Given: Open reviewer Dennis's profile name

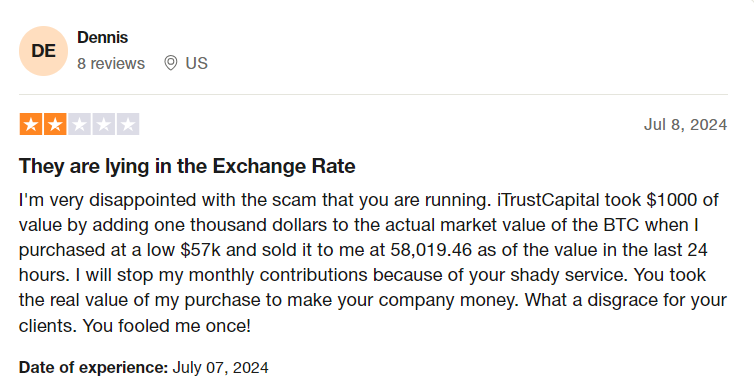Looking at the screenshot, I should 102,38.
